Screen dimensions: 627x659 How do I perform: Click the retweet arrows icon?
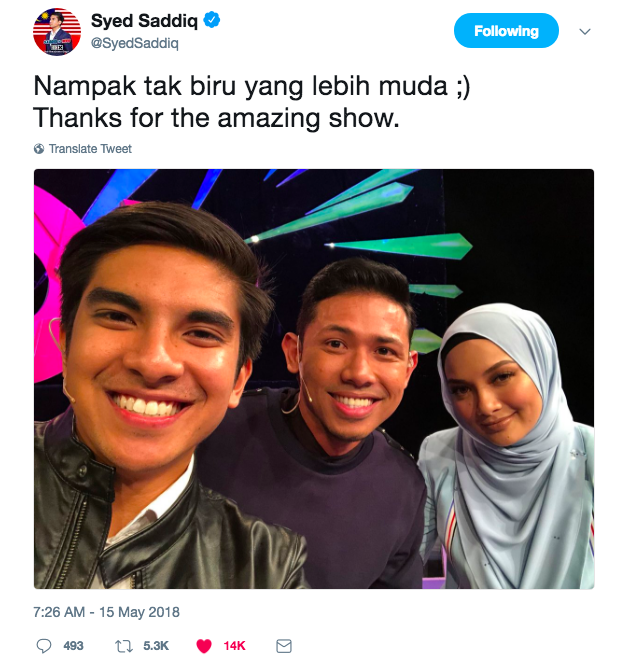tap(124, 646)
